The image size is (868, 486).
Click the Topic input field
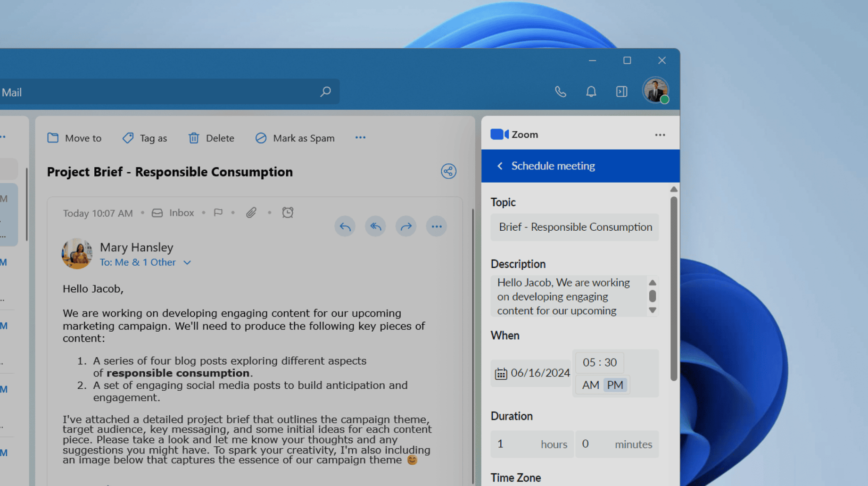[x=575, y=227]
